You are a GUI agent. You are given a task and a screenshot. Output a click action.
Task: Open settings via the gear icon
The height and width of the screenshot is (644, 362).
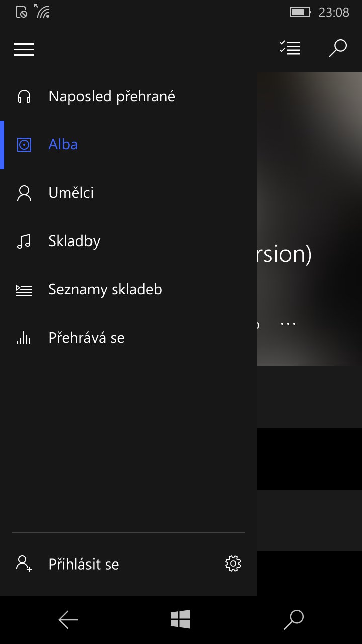[233, 563]
